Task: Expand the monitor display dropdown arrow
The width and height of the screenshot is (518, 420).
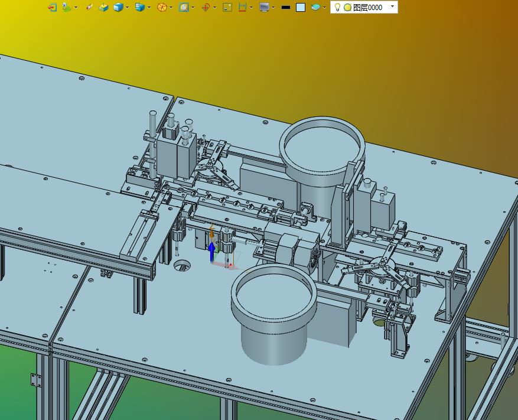Action: point(273,7)
